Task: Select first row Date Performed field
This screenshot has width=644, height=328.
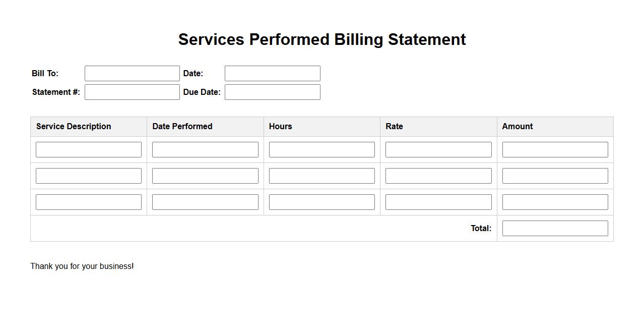Action: coord(205,149)
